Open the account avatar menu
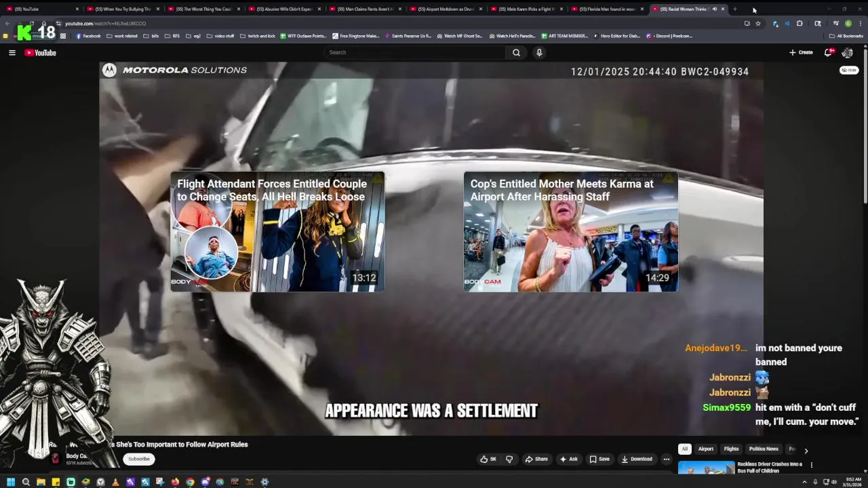 pyautogui.click(x=847, y=52)
